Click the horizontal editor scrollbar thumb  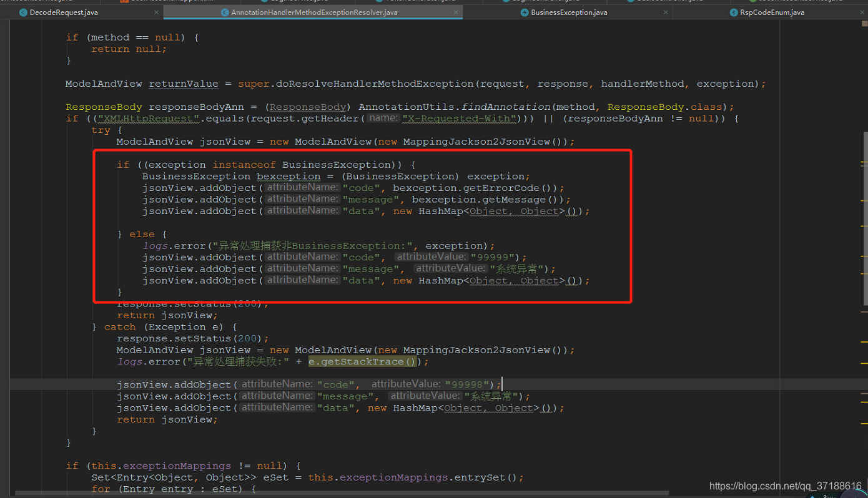click(x=341, y=493)
